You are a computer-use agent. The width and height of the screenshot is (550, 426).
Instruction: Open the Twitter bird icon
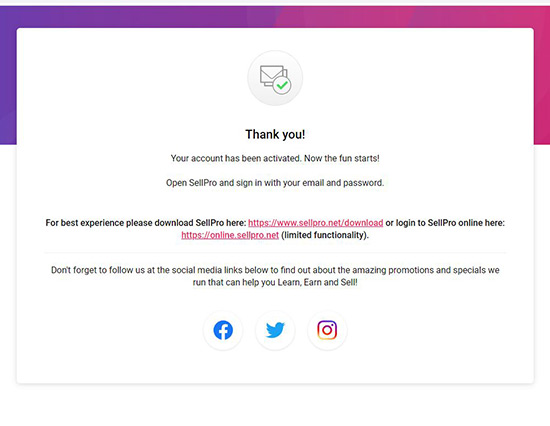pyautogui.click(x=275, y=330)
